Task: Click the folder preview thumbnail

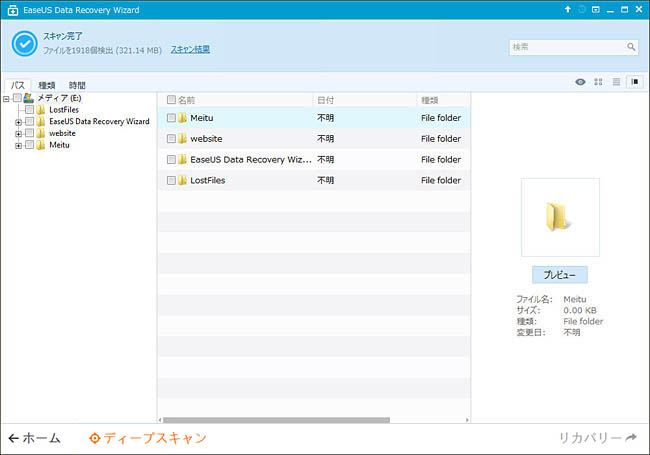Action: click(x=560, y=218)
